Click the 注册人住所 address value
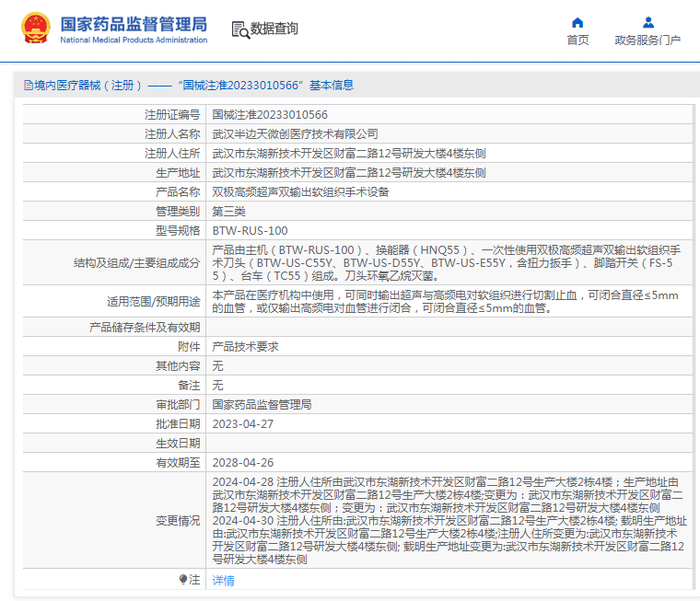Screen dimensions: 700x601 (x=349, y=154)
